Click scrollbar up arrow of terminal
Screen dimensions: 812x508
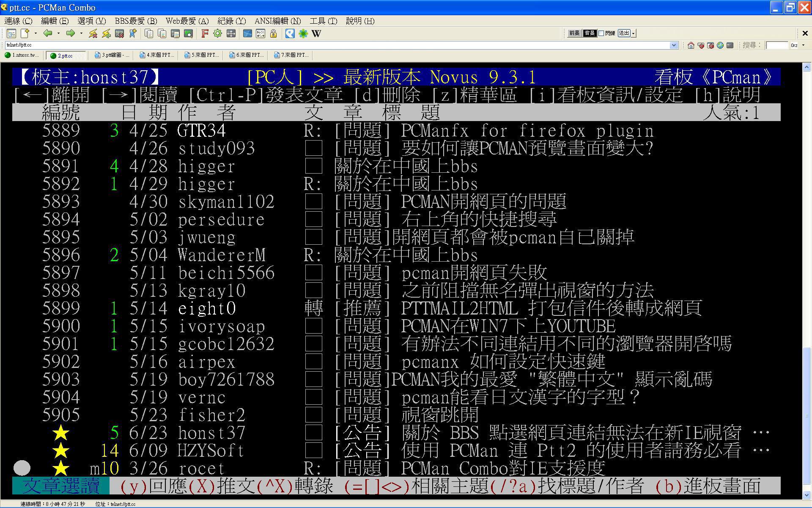click(x=807, y=67)
